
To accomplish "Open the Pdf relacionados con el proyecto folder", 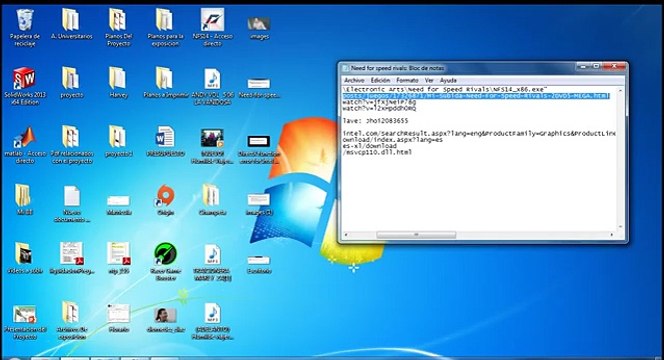I will (71, 145).
